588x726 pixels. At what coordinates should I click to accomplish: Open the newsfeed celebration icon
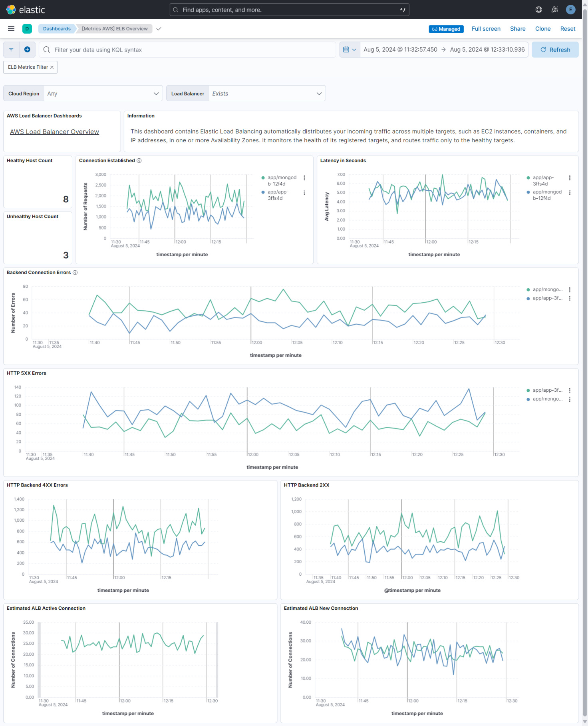coord(554,10)
